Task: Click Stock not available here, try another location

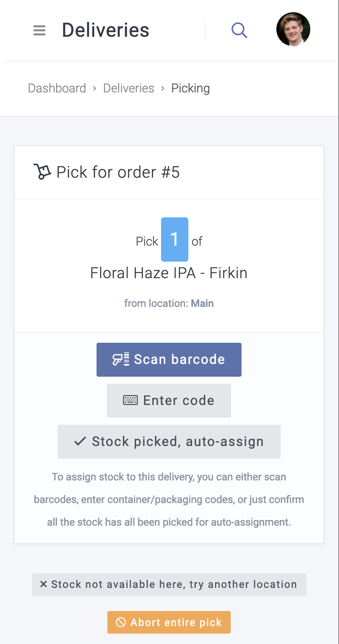Action: pos(169,585)
